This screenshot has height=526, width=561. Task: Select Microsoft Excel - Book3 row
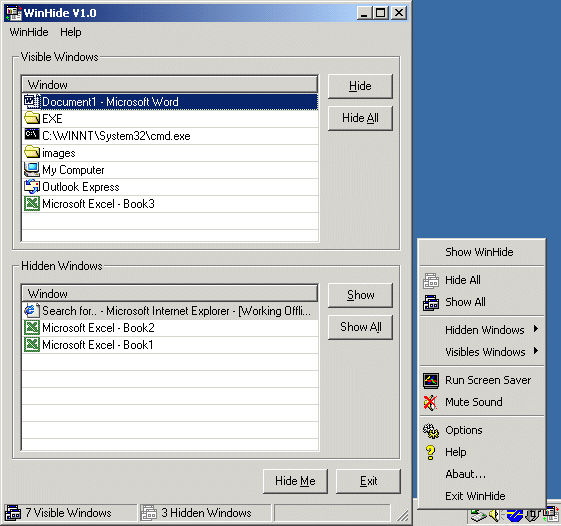pos(170,204)
